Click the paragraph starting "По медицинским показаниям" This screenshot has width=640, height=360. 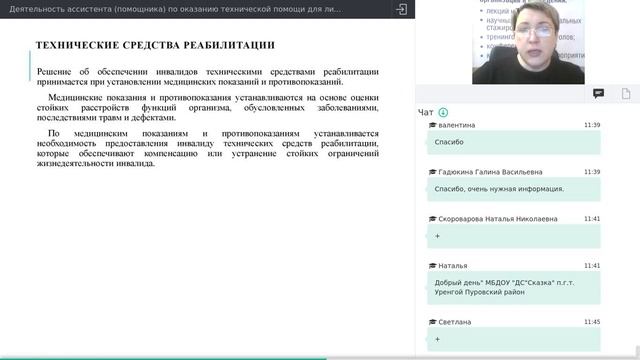click(208, 148)
